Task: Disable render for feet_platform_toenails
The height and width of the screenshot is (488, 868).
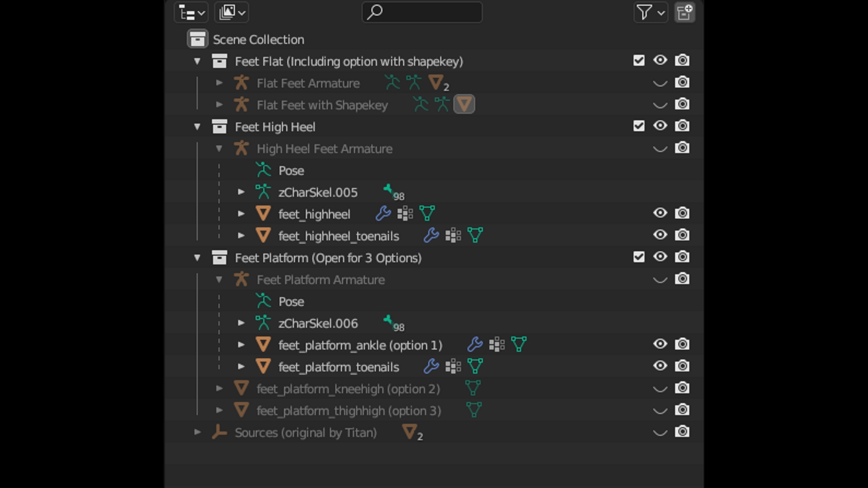Action: 682,366
